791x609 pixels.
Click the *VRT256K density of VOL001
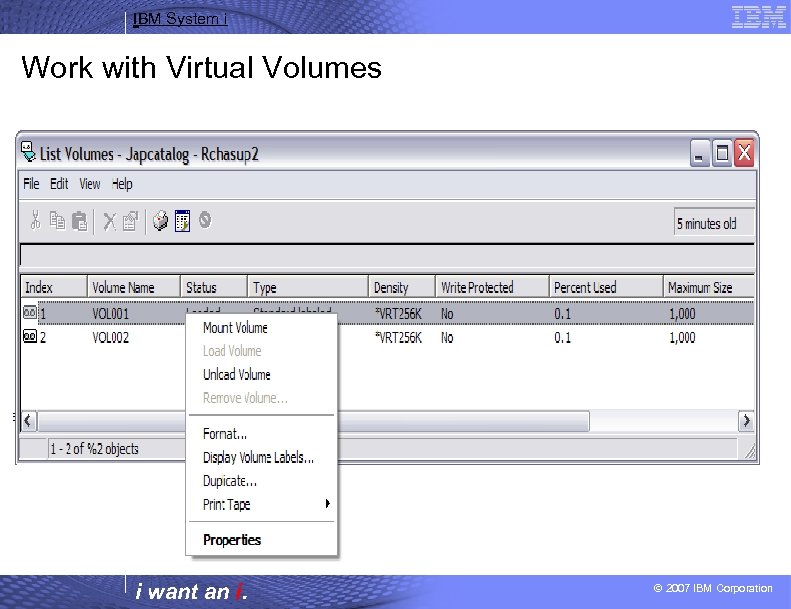coord(398,314)
